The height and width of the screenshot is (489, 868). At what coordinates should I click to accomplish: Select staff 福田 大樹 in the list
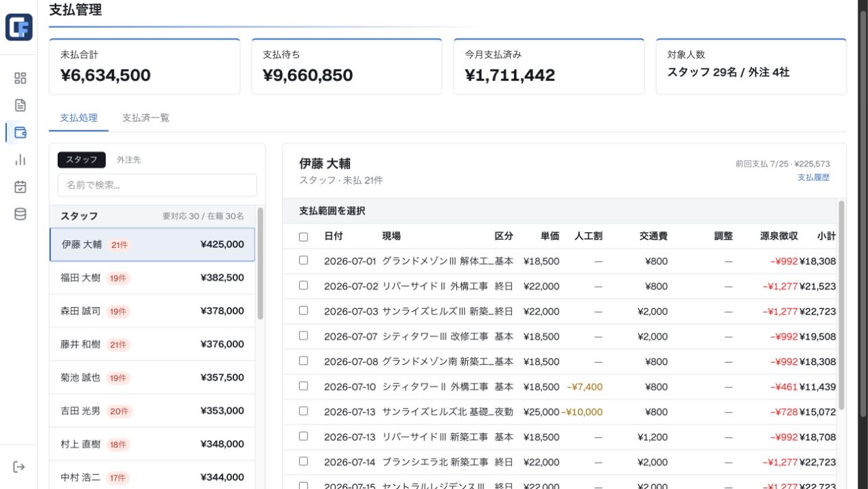click(152, 277)
